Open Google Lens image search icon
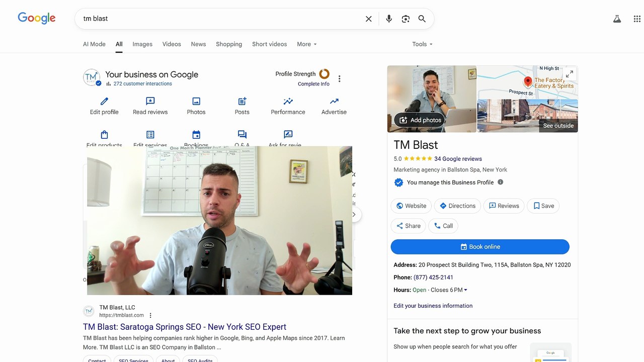 coord(406,19)
